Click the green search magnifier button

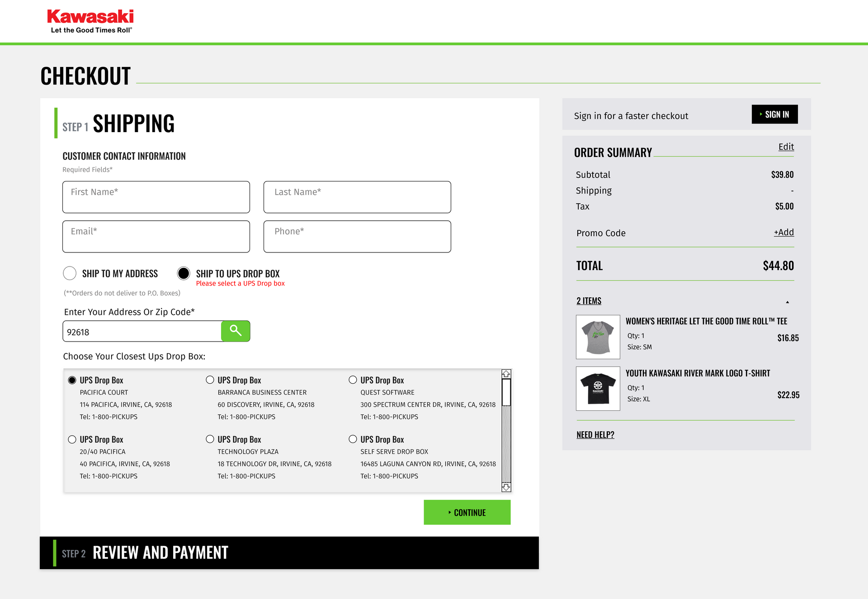coord(236,331)
